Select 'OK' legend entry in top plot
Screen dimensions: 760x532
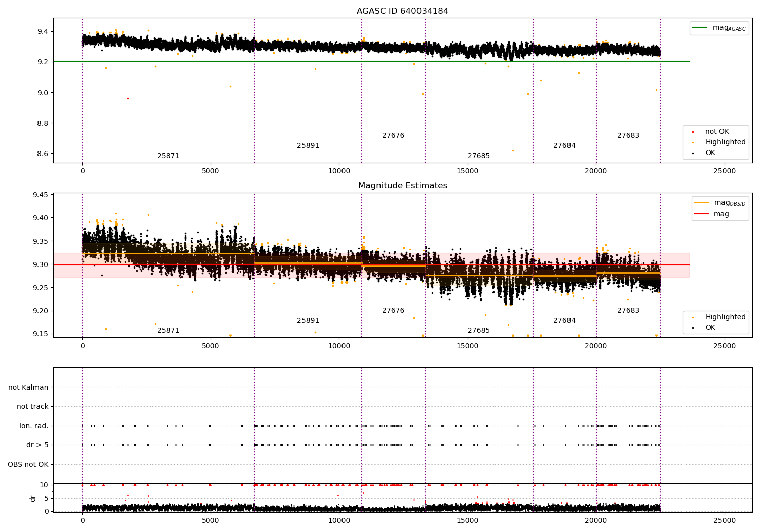click(x=704, y=153)
